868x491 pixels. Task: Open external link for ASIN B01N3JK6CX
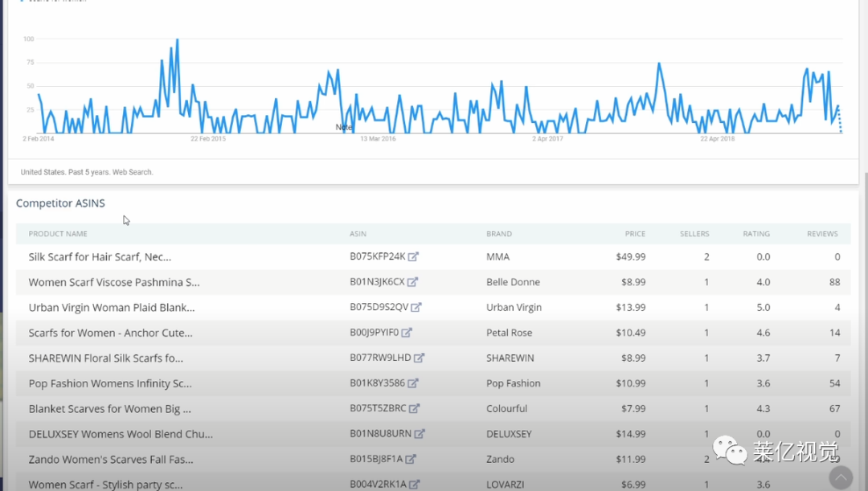pos(412,282)
